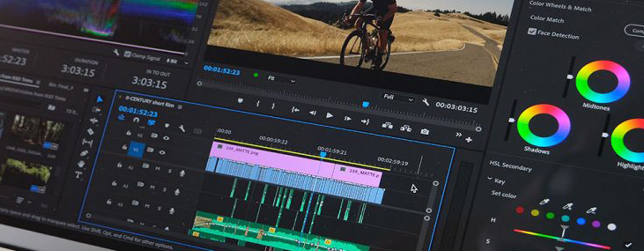Play the program monitor
644x251 pixels.
click(x=329, y=115)
